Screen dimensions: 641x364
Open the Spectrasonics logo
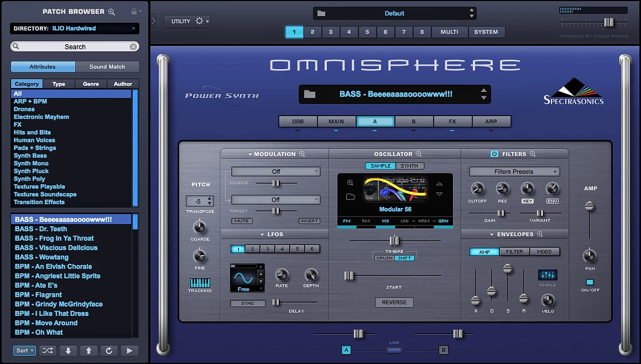pyautogui.click(x=573, y=93)
